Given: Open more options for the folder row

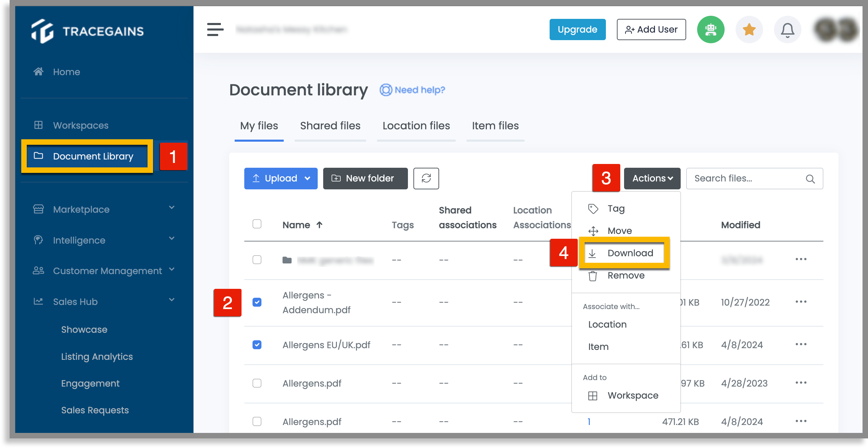Looking at the screenshot, I should click(801, 259).
